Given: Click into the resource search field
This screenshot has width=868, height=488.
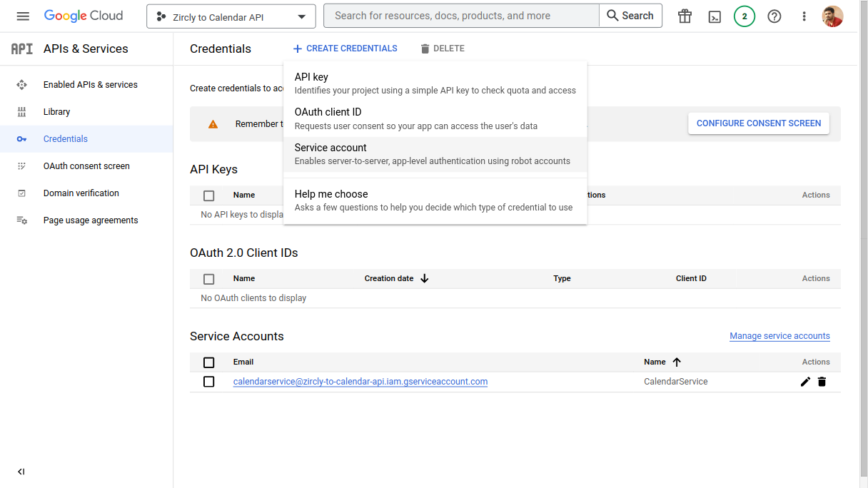Looking at the screenshot, I should (461, 16).
